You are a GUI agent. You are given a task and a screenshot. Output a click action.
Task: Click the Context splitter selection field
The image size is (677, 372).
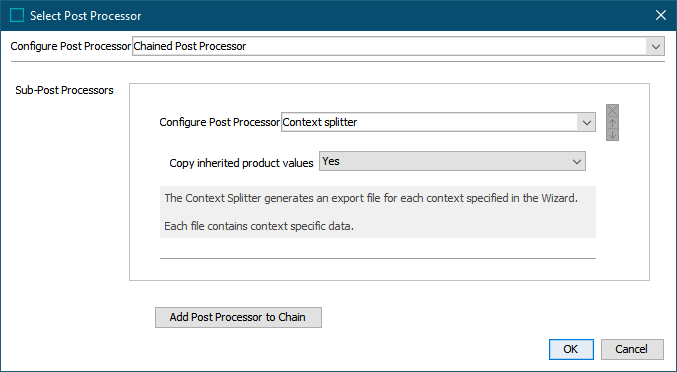(438, 122)
